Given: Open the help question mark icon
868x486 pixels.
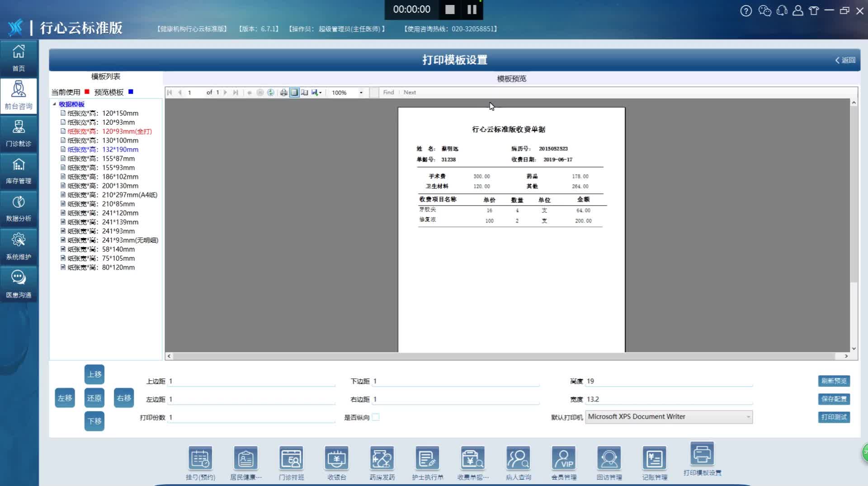Looking at the screenshot, I should pyautogui.click(x=746, y=10).
